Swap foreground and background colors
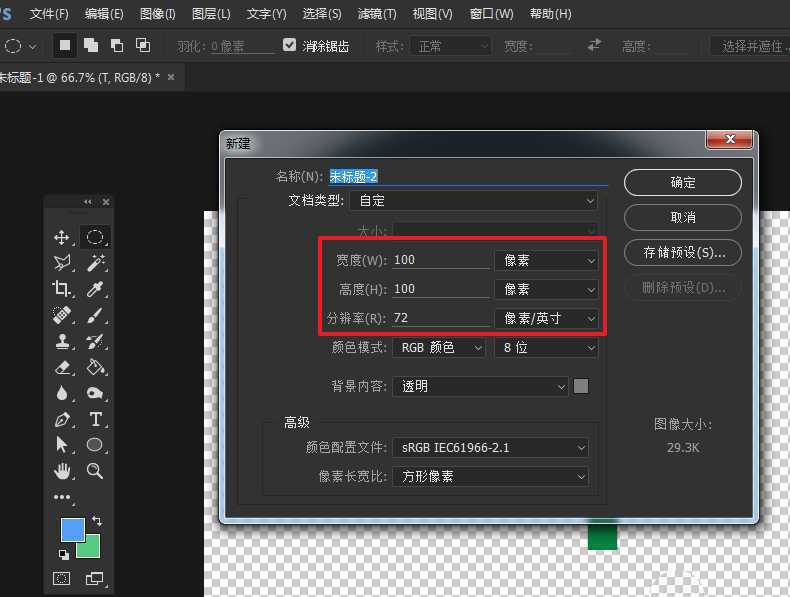Viewport: 790px width, 597px height. tap(97, 521)
